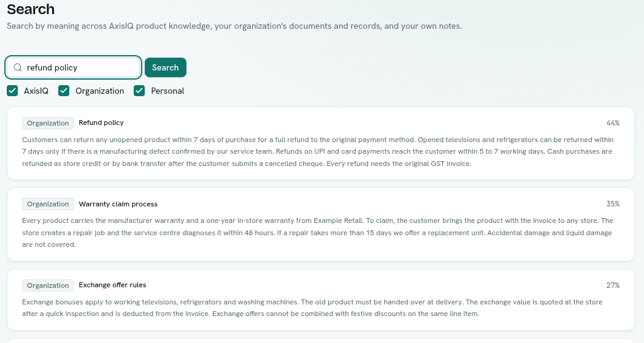
Task: Click the 'Customers can return any unopened product' snippet
Action: (x=318, y=151)
